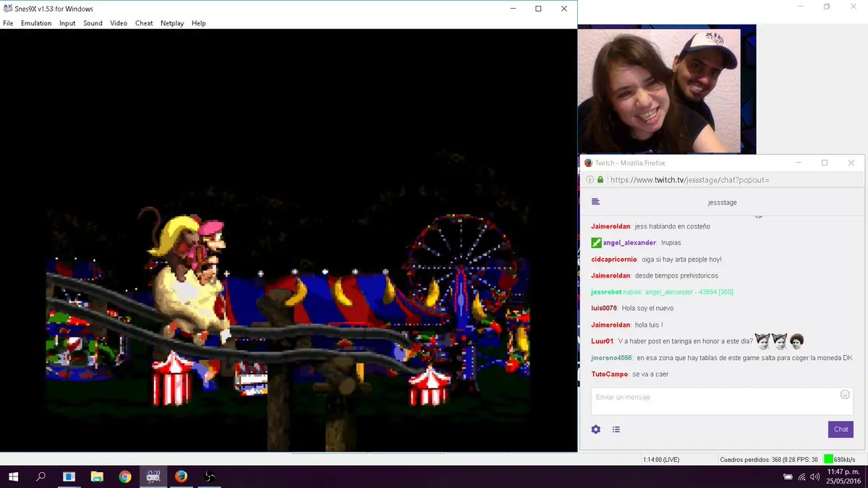
Task: Click the green streaming status indicator
Action: pos(828,459)
